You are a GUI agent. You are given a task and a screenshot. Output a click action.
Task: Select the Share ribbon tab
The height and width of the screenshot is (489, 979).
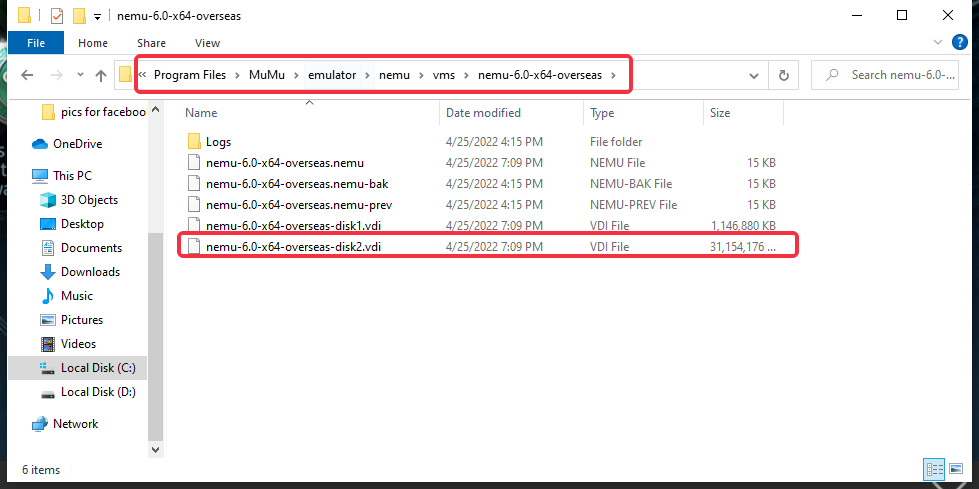click(x=151, y=43)
